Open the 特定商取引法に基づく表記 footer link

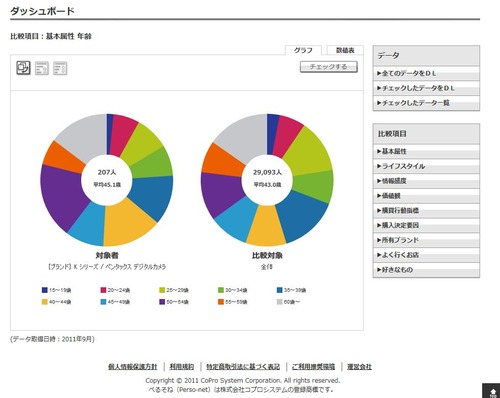(243, 367)
